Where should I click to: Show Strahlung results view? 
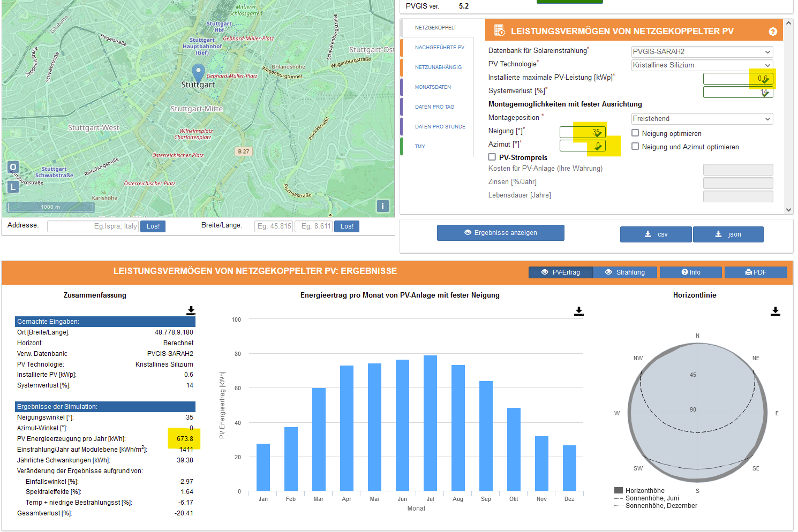(625, 272)
